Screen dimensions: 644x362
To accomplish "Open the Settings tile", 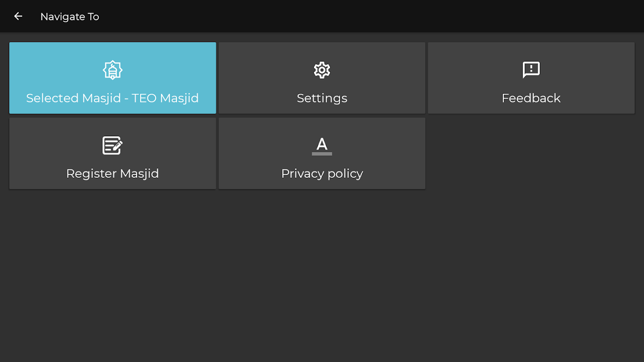I will click(x=322, y=78).
